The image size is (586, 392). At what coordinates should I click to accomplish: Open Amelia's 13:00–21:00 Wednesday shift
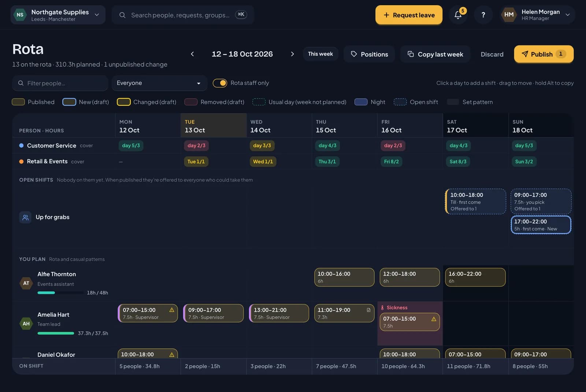point(279,313)
